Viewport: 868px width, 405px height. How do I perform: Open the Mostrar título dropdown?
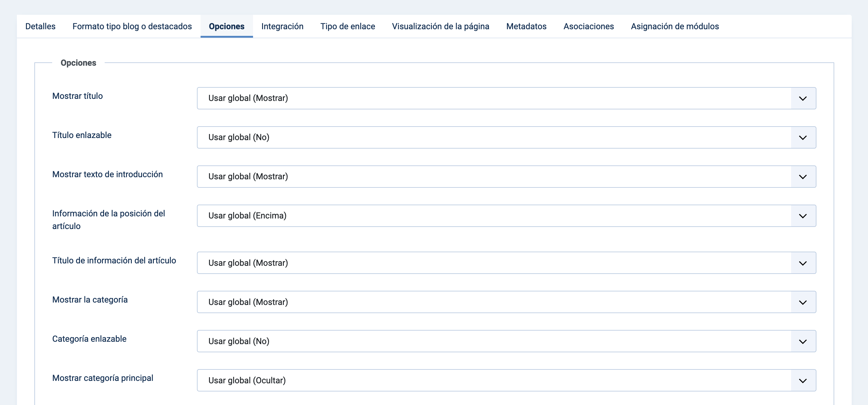point(506,98)
